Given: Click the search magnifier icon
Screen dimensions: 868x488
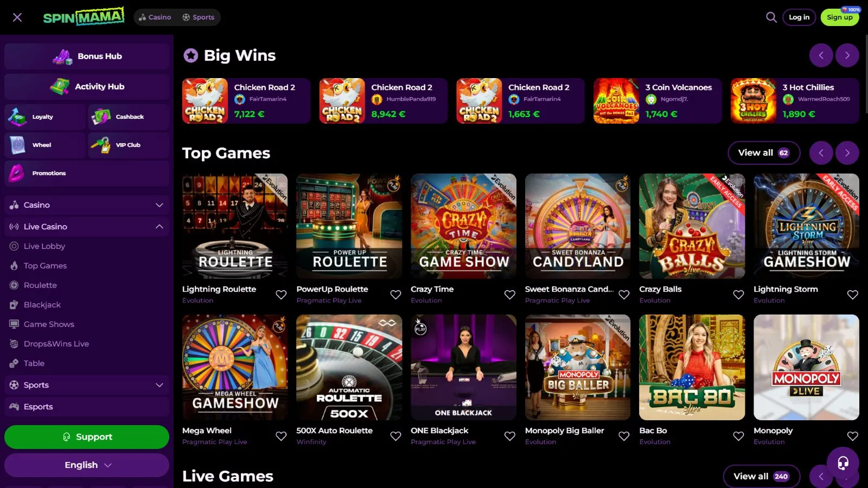Looking at the screenshot, I should [771, 17].
